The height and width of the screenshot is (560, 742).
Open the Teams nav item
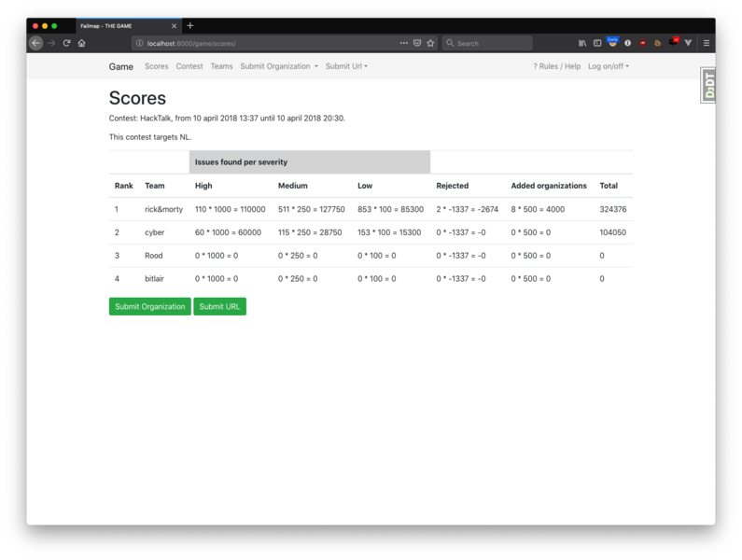[221, 66]
